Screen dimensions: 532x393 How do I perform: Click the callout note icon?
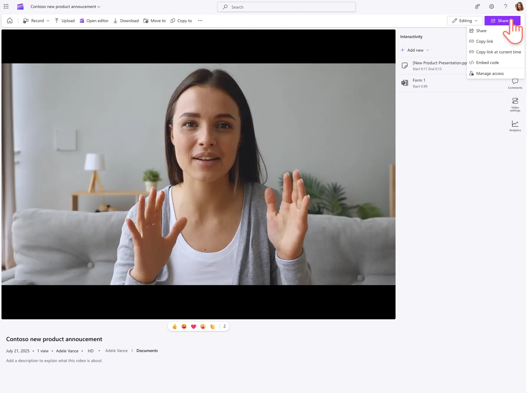point(405,65)
